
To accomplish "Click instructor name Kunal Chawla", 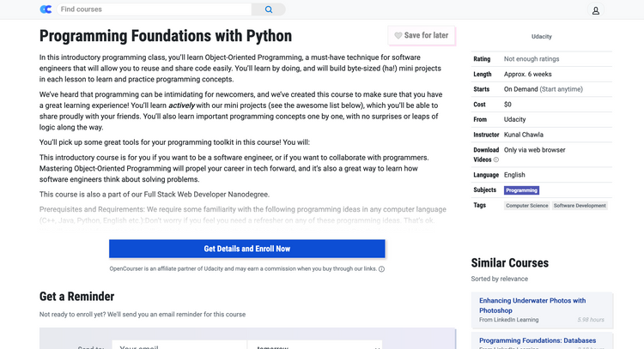I will [526, 135].
